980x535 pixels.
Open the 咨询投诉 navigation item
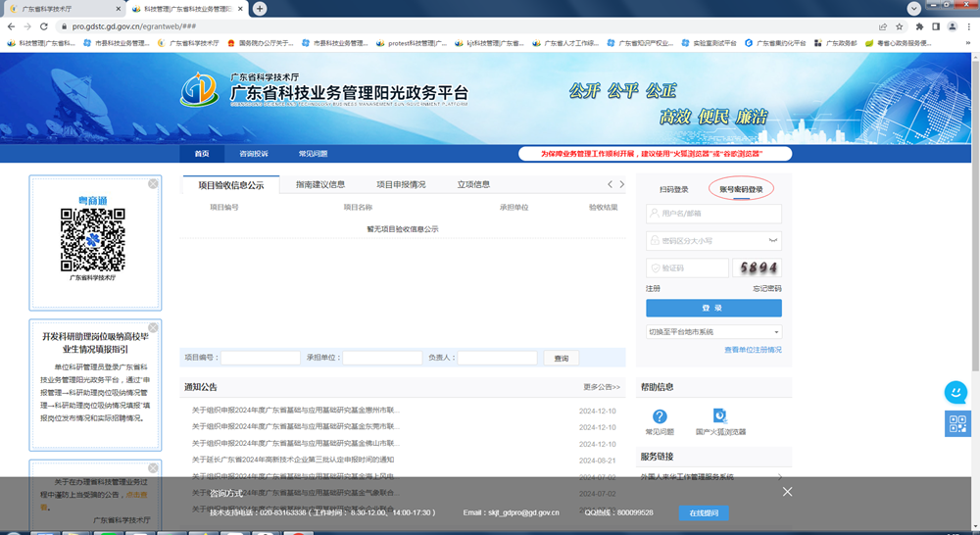coord(253,154)
